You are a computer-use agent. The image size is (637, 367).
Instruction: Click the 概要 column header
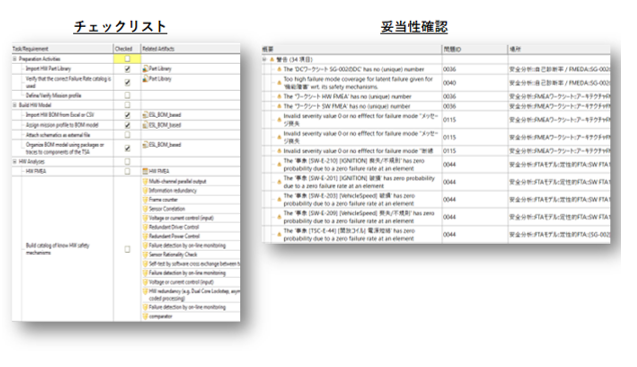coord(352,49)
